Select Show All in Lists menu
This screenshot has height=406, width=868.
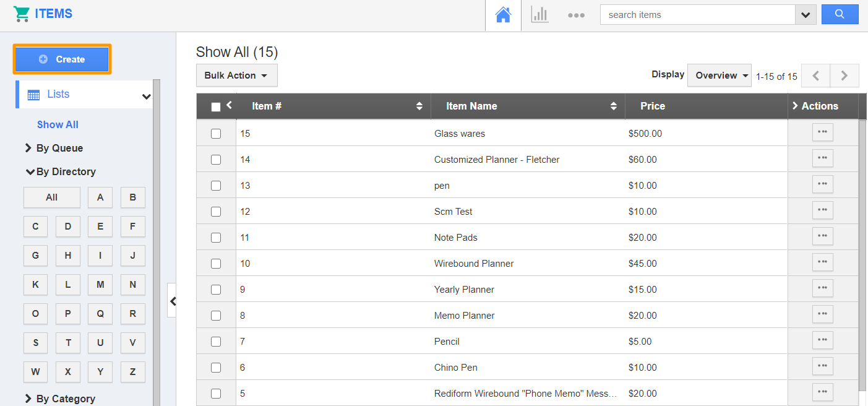(x=58, y=124)
